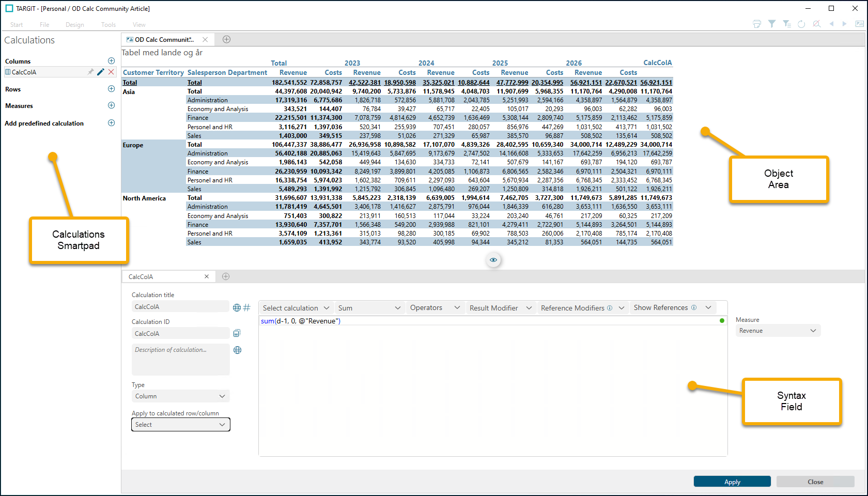Image resolution: width=868 pixels, height=496 pixels.
Task: Open Apply to calculated row/column dropdown
Action: coord(180,425)
